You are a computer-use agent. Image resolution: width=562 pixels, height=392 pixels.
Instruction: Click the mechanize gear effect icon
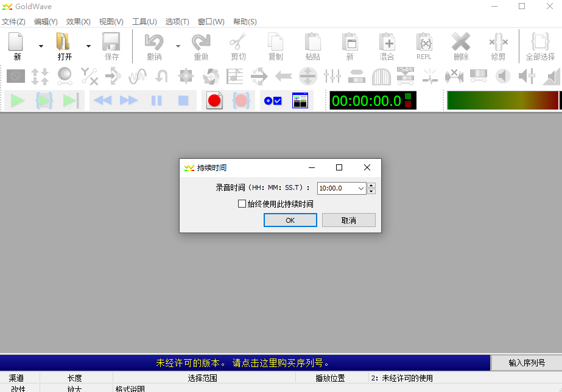pyautogui.click(x=186, y=76)
